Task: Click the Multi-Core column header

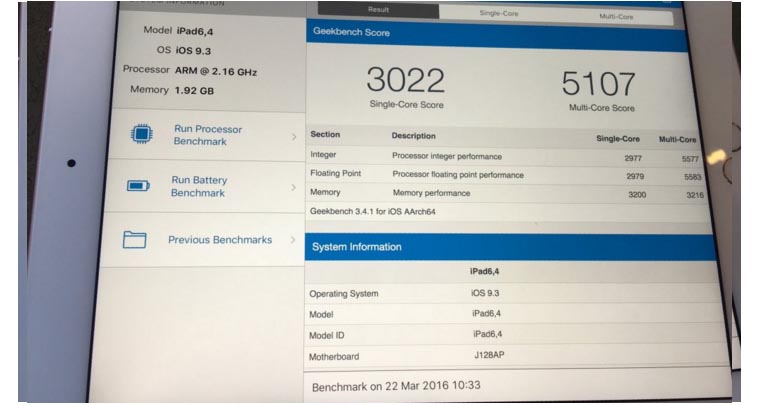Action: (677, 140)
